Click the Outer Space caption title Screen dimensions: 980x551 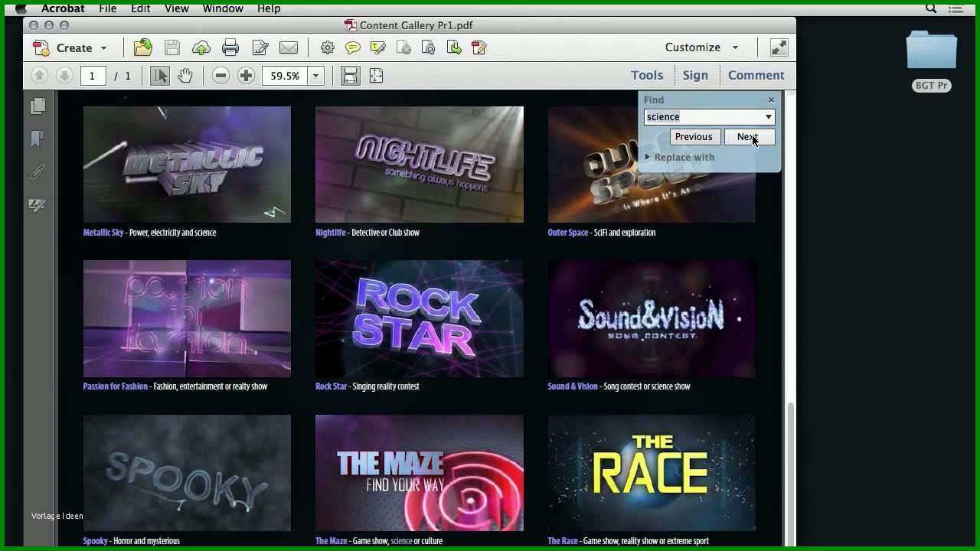[568, 233]
